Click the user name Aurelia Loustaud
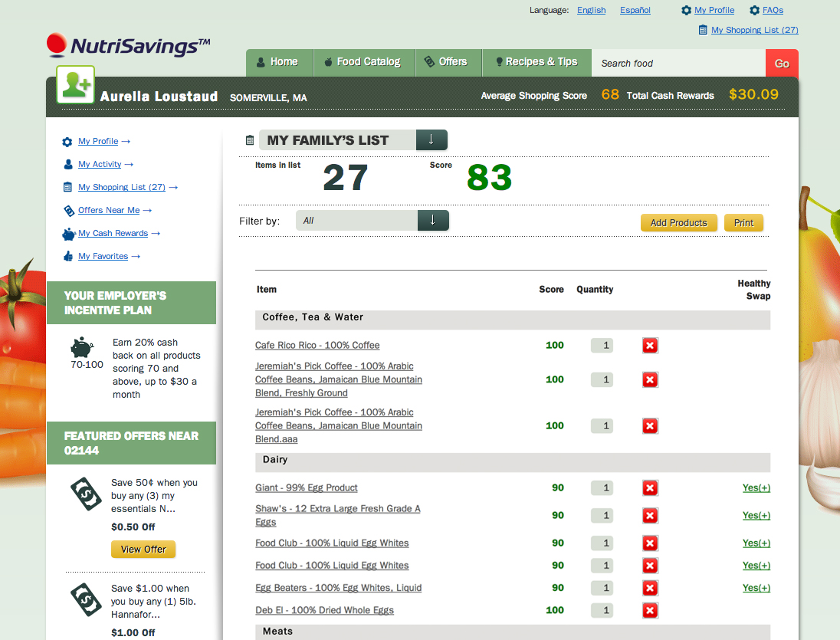Image resolution: width=840 pixels, height=640 pixels. pyautogui.click(x=159, y=97)
